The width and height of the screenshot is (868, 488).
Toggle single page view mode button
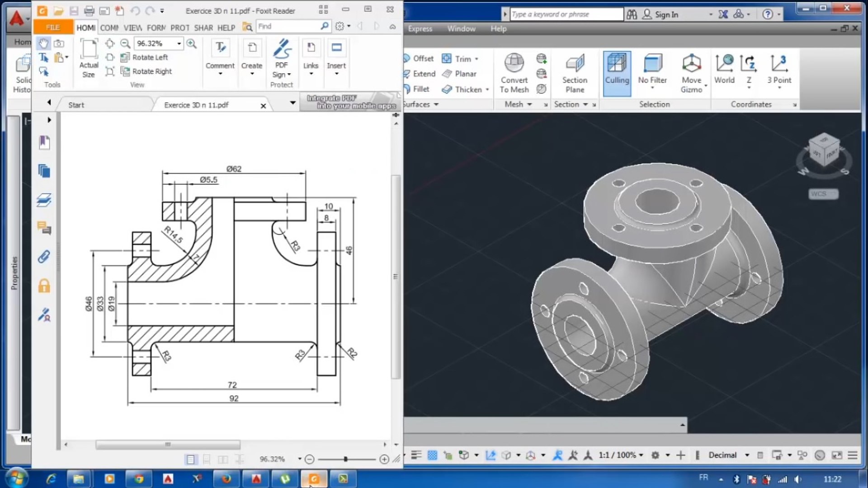point(191,460)
